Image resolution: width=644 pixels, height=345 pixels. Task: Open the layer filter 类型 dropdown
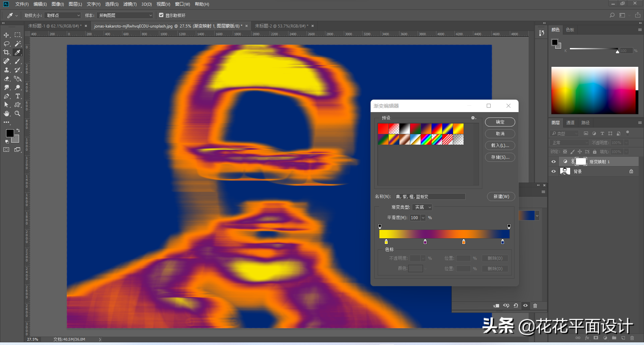[x=565, y=133]
